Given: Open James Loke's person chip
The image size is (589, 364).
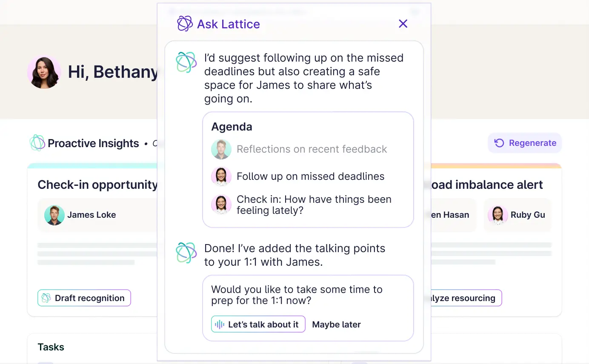Looking at the screenshot, I should pos(81,215).
